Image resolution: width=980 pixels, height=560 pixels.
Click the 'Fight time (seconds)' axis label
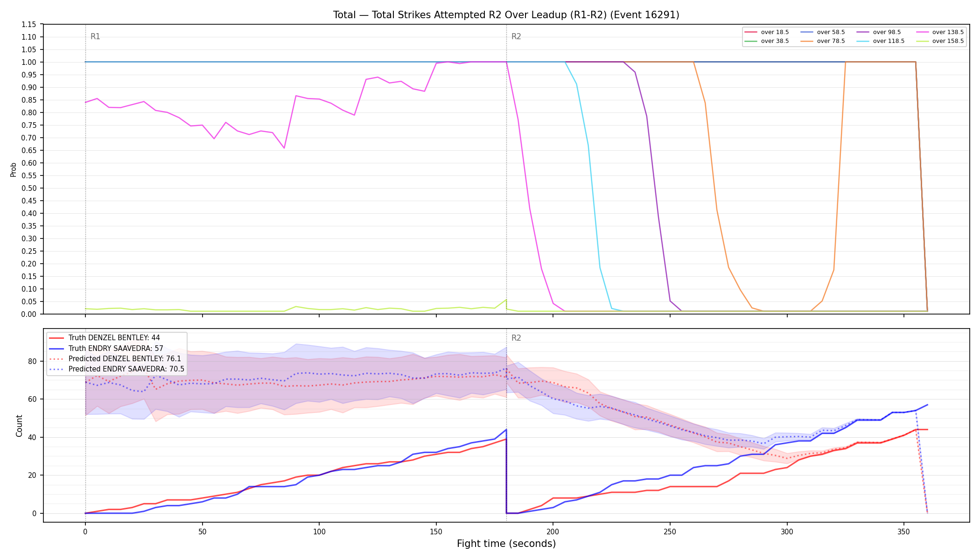(x=506, y=544)
